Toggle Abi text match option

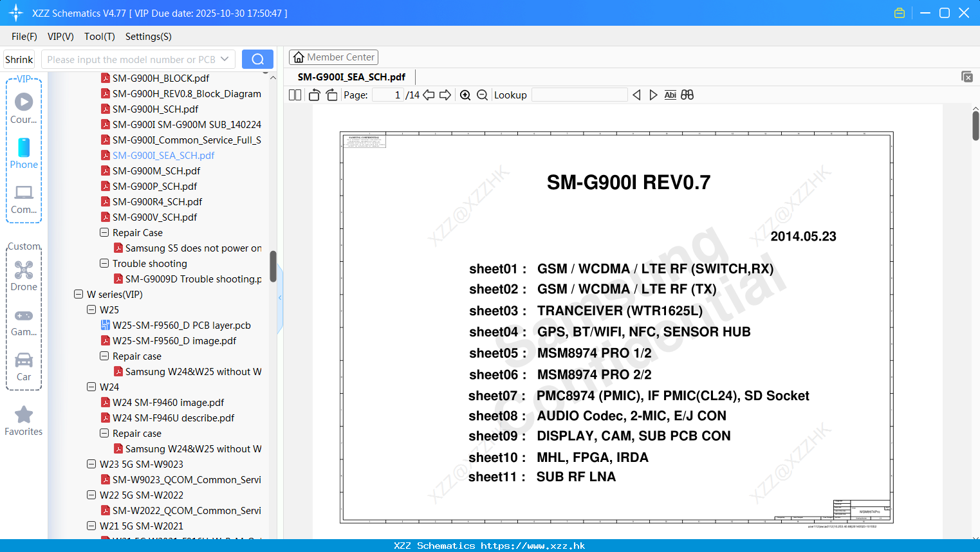(x=670, y=95)
